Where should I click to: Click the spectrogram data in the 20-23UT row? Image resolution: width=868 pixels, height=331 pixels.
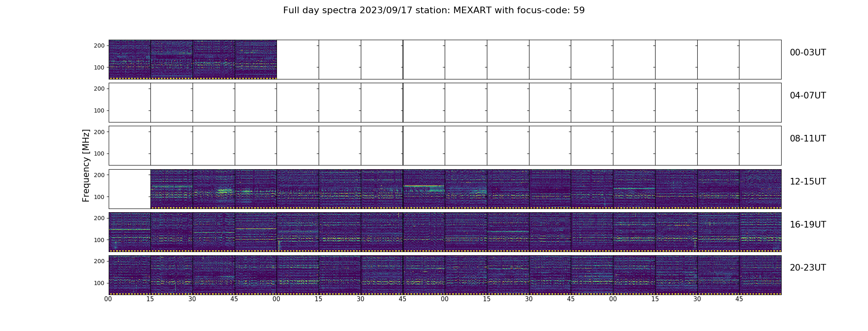pos(445,275)
